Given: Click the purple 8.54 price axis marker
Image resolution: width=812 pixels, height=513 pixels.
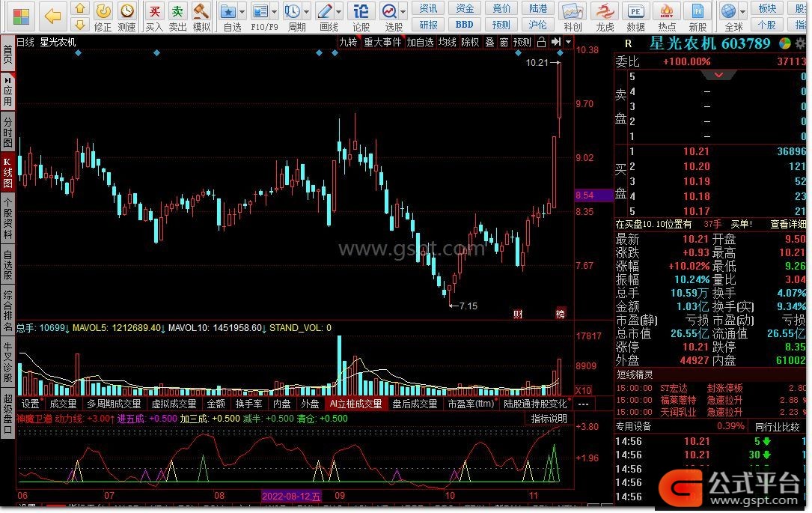Looking at the screenshot, I should click(593, 195).
